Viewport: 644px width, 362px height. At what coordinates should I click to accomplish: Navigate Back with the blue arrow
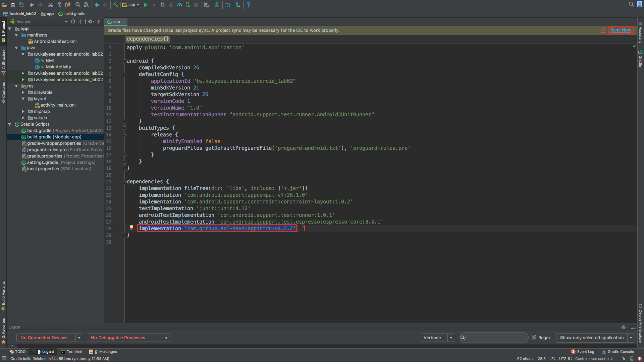click(97, 5)
